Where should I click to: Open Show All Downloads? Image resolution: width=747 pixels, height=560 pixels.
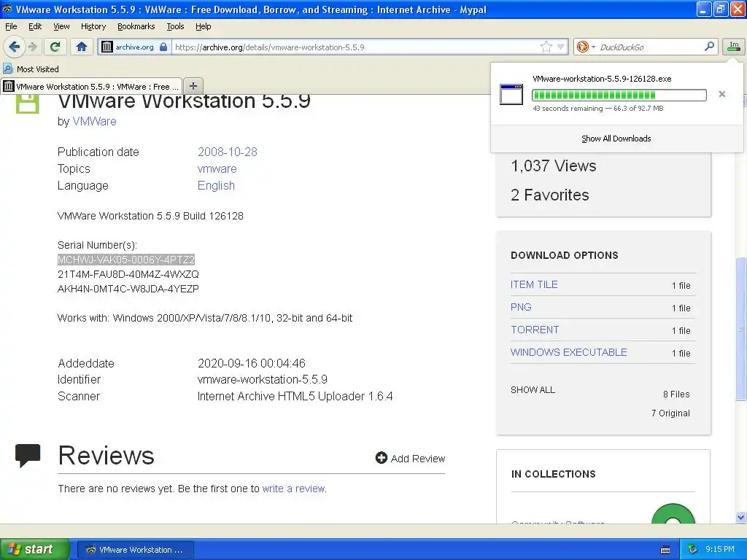(616, 139)
